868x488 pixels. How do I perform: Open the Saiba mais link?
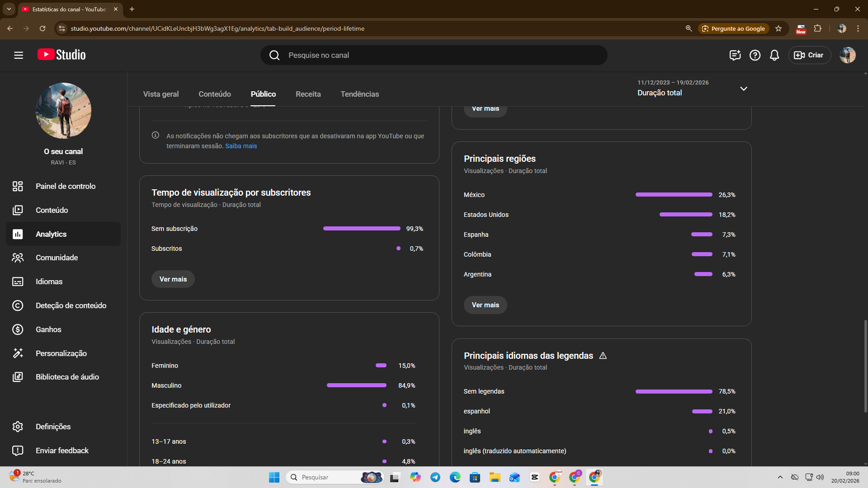[241, 146]
